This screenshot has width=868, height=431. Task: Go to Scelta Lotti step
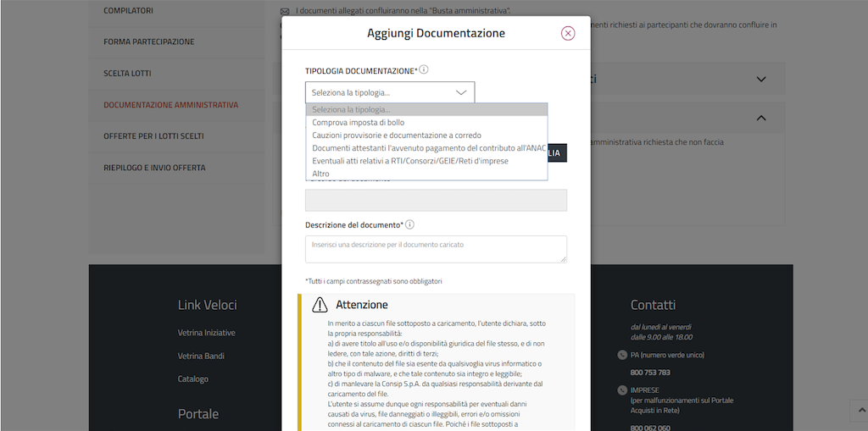[127, 74]
